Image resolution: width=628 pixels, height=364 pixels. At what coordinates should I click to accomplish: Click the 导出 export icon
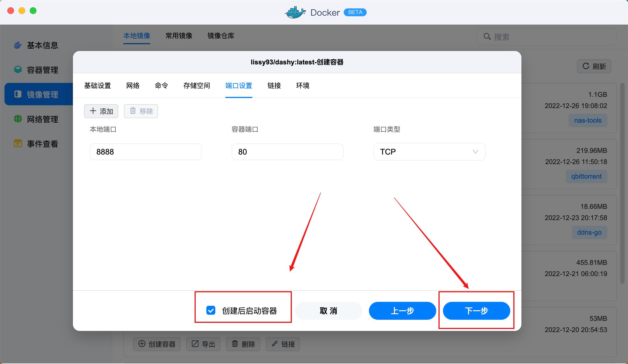pos(195,344)
